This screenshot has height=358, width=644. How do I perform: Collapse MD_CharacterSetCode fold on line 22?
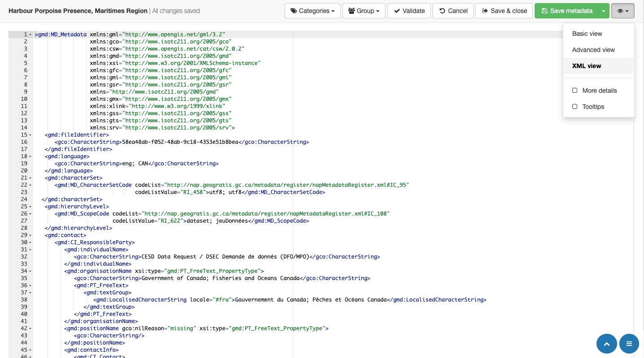tap(30, 185)
